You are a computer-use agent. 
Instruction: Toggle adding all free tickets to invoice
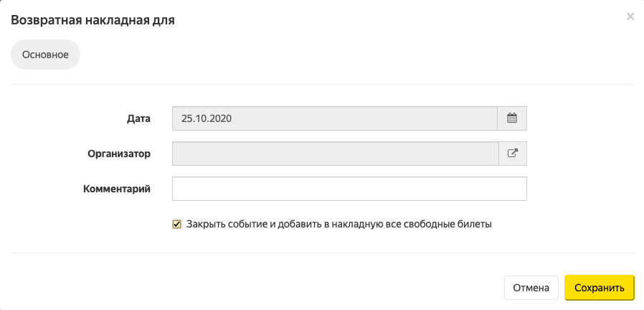point(176,224)
